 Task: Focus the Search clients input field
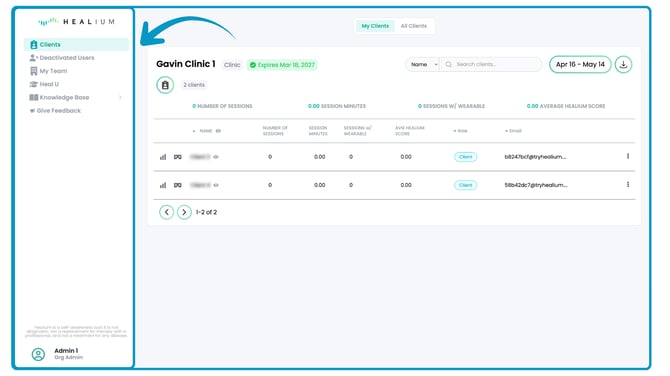(x=491, y=65)
